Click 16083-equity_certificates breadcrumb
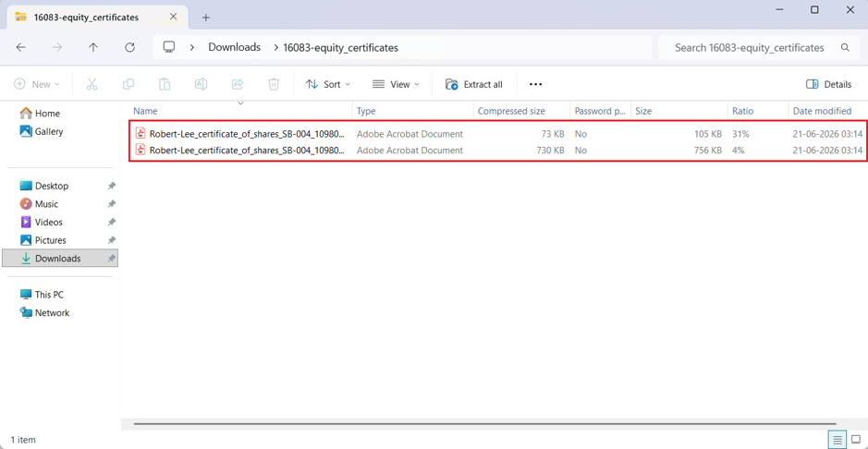 click(340, 47)
